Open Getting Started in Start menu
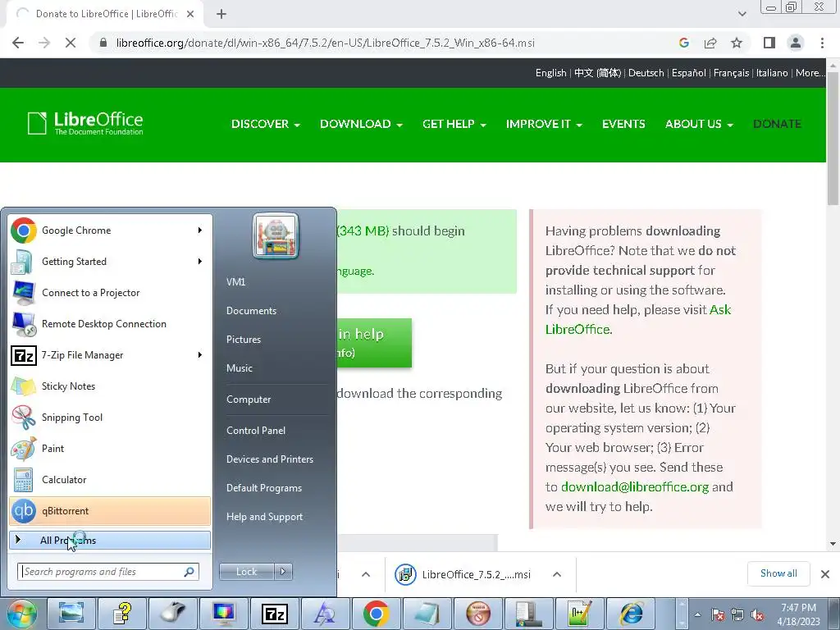Screen dimensions: 840x630 pos(110,262)
